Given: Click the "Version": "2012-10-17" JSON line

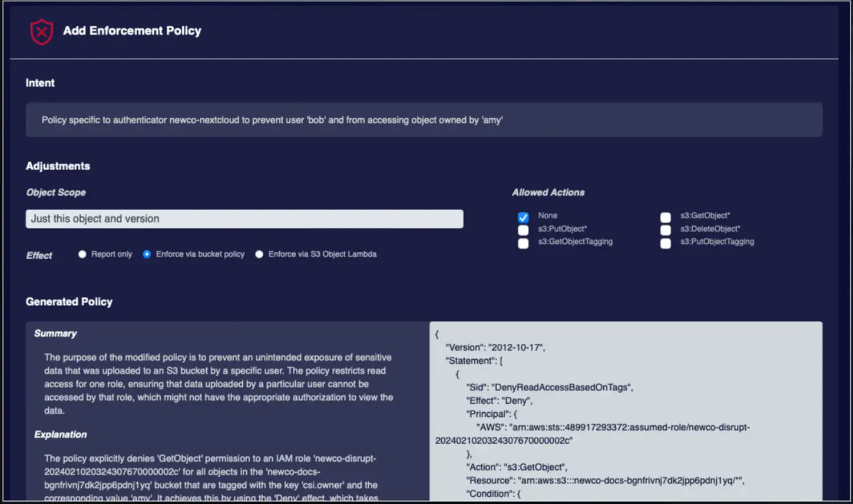Looking at the screenshot, I should click(x=495, y=347).
